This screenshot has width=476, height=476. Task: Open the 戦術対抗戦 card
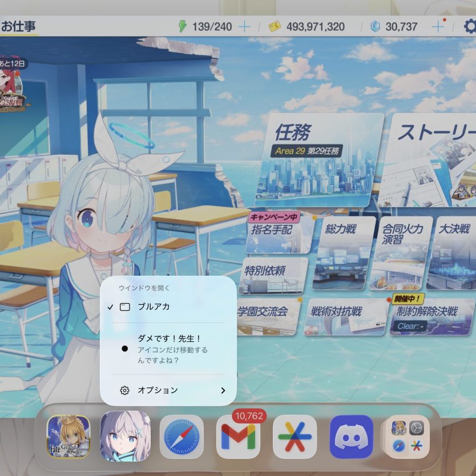pos(346,317)
